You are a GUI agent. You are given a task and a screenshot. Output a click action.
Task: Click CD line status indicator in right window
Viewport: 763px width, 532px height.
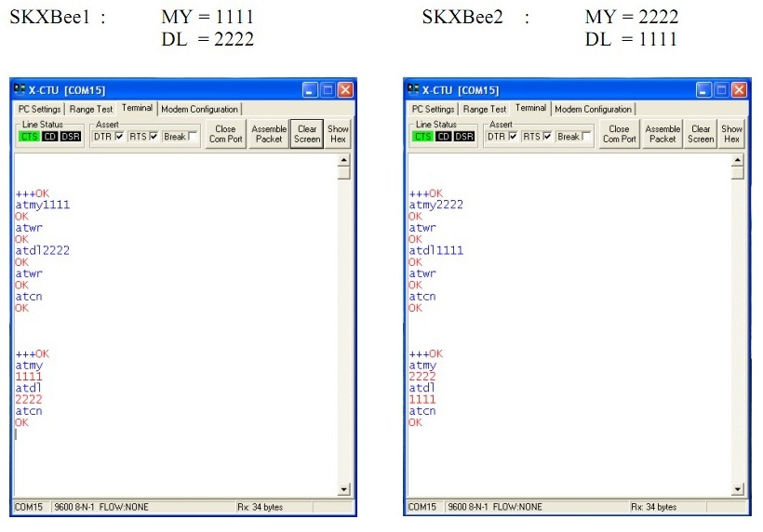click(x=443, y=137)
